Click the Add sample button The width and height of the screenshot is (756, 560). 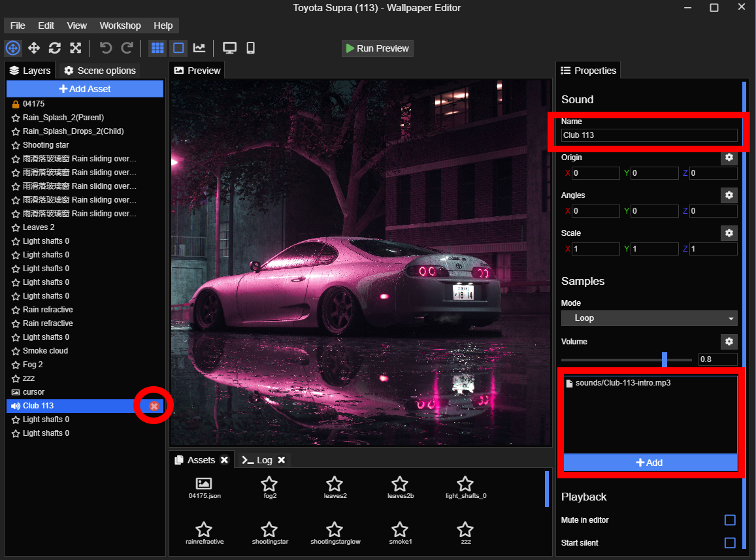650,463
